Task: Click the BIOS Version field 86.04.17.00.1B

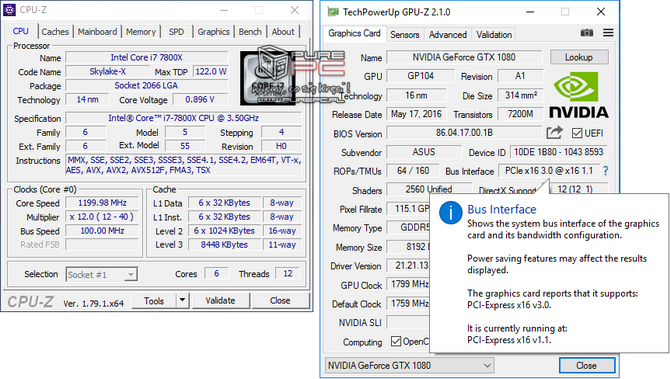Action: tap(464, 133)
